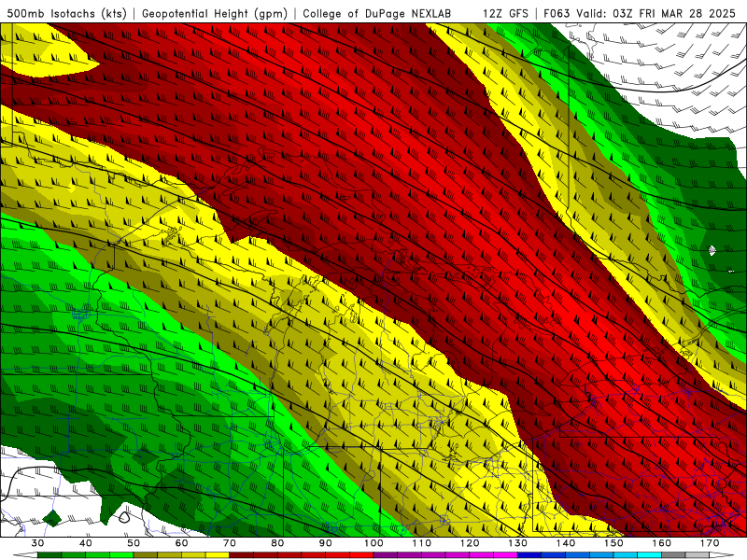
Task: Select the dark maroon swatch starting at 70
Action: [242, 555]
